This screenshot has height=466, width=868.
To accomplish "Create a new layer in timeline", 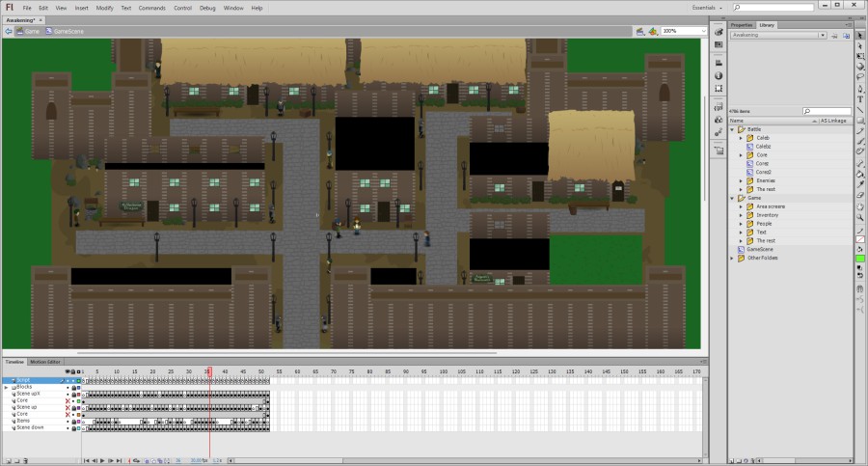I will [x=8, y=460].
